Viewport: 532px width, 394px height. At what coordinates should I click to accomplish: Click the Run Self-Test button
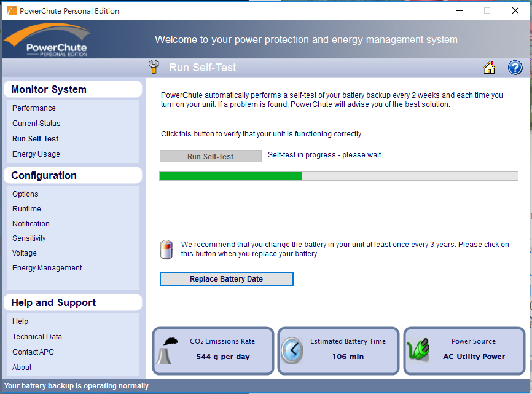coord(210,156)
